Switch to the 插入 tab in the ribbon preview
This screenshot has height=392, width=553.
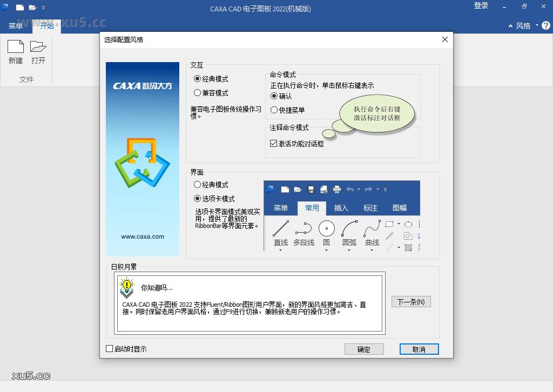[341, 208]
